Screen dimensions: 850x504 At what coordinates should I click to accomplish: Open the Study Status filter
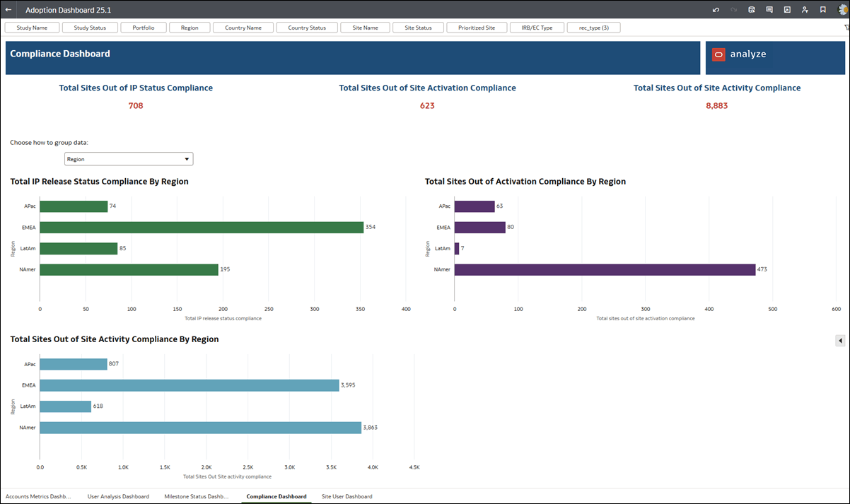click(x=90, y=27)
